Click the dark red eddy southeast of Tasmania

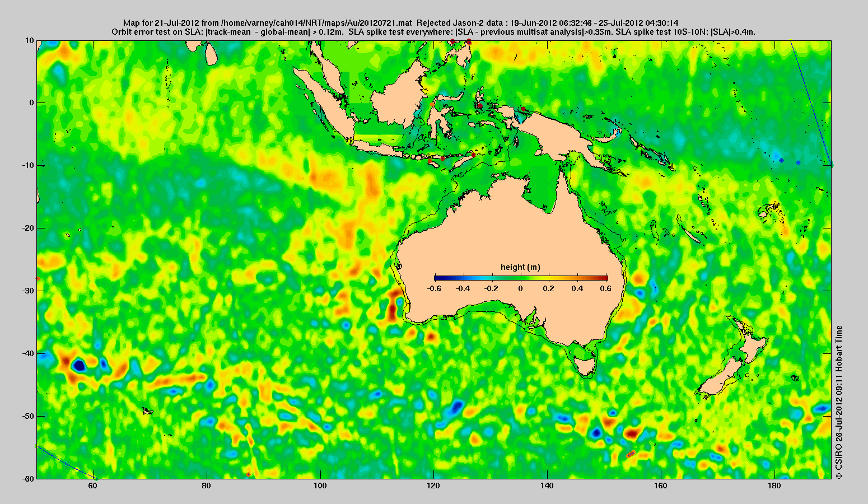click(631, 433)
